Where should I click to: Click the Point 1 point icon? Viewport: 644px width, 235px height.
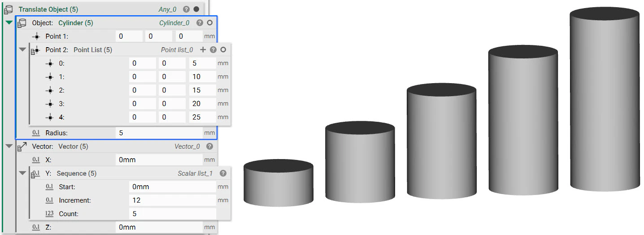click(36, 36)
